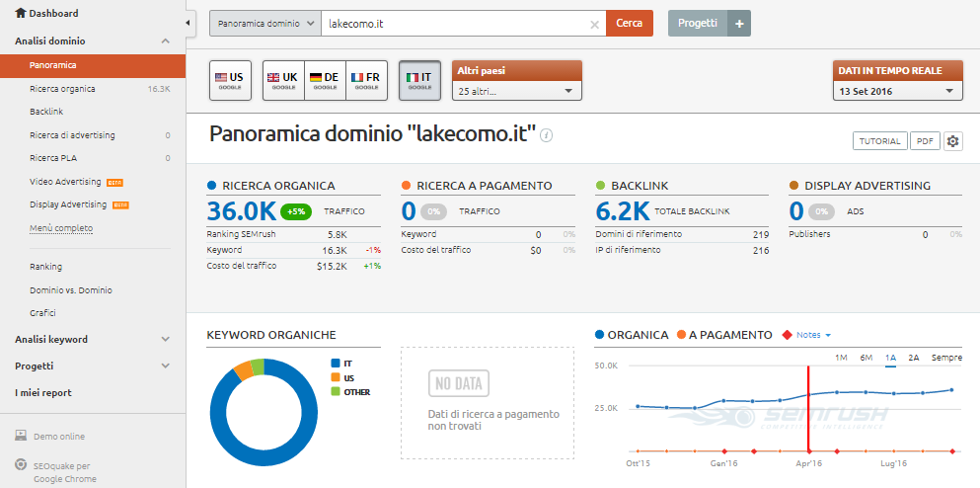The height and width of the screenshot is (488, 980).
Task: Open the settings gear icon
Action: [952, 141]
